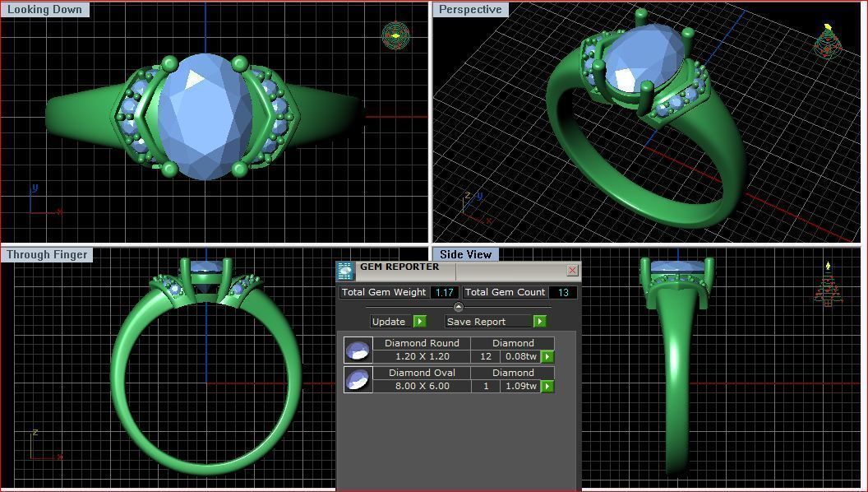The width and height of the screenshot is (868, 492).
Task: Click the 8.00 X 6.00 size cell
Action: pos(422,386)
